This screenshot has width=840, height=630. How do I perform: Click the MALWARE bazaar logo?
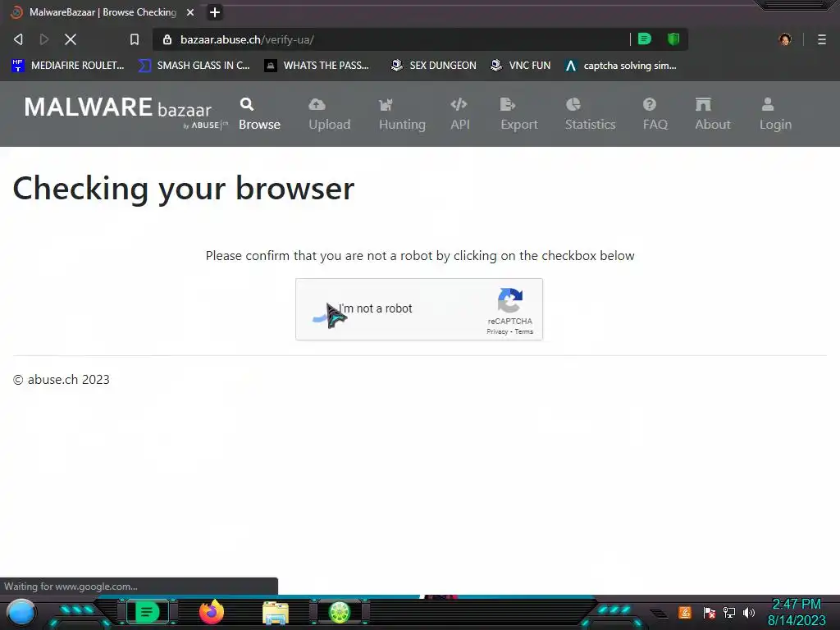coord(126,112)
